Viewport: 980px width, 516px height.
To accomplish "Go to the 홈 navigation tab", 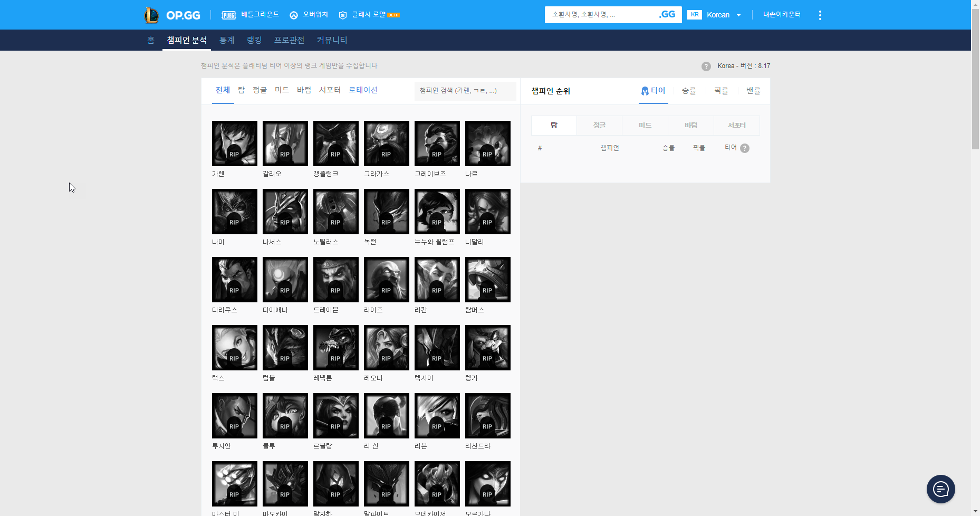I will pyautogui.click(x=151, y=40).
